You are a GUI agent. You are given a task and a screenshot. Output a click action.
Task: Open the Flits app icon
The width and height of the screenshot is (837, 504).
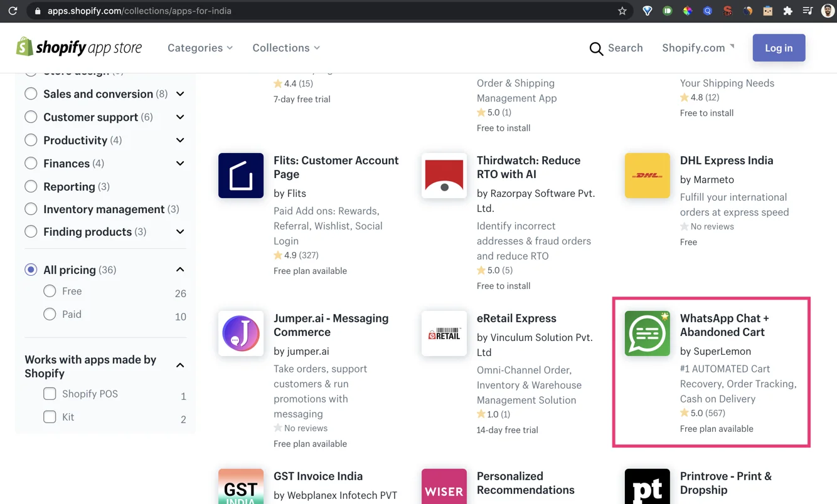coord(241,176)
